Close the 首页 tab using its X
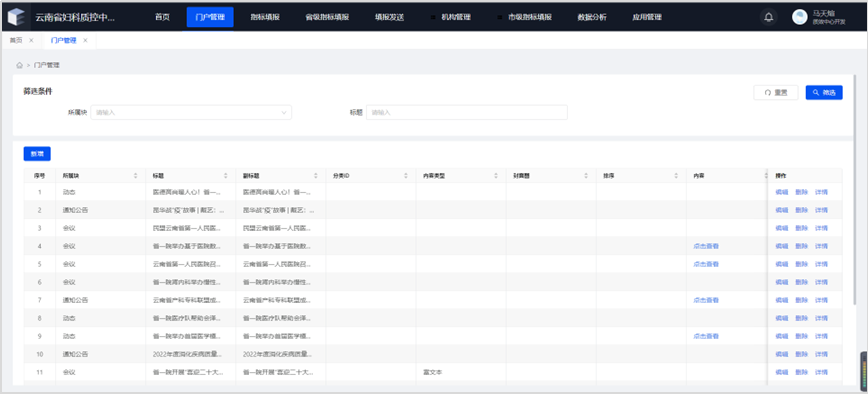This screenshot has width=868, height=394. coord(31,40)
